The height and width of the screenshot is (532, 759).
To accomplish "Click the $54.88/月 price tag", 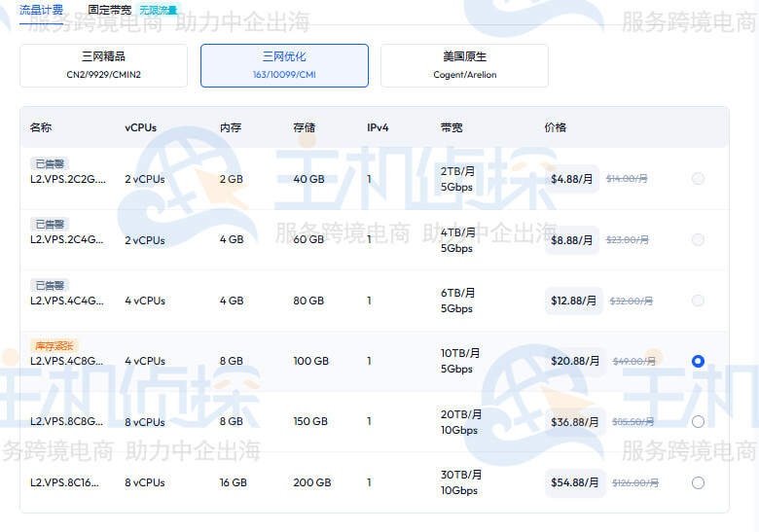I will pyautogui.click(x=575, y=482).
